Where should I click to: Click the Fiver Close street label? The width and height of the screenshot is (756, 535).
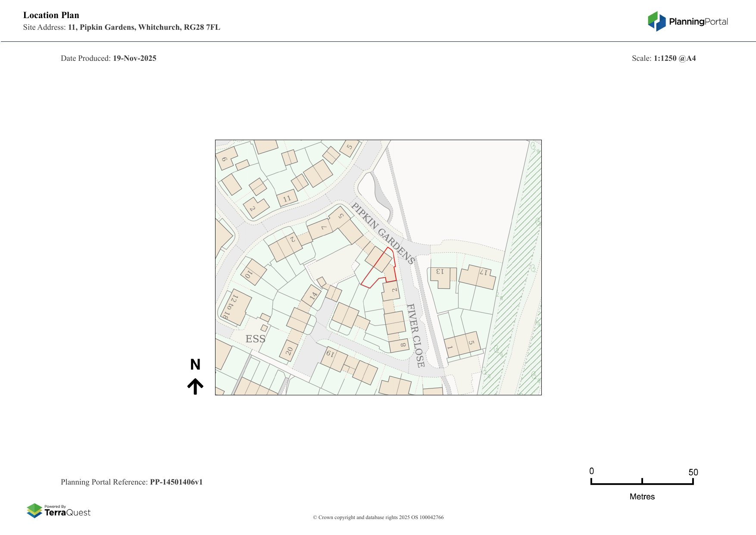[416, 335]
